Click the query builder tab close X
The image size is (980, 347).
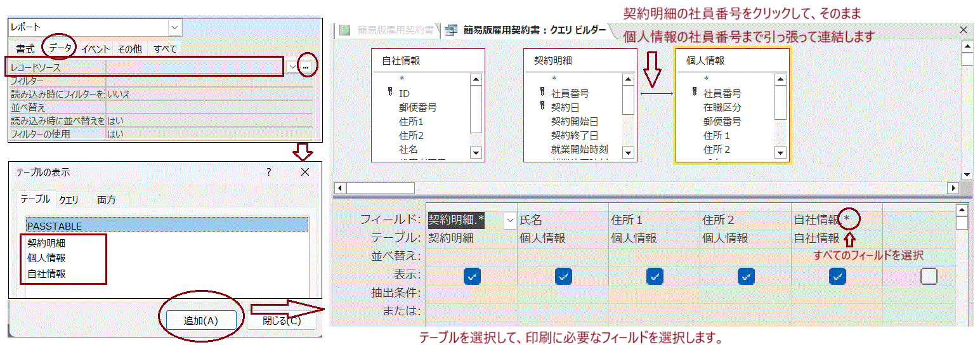click(964, 30)
